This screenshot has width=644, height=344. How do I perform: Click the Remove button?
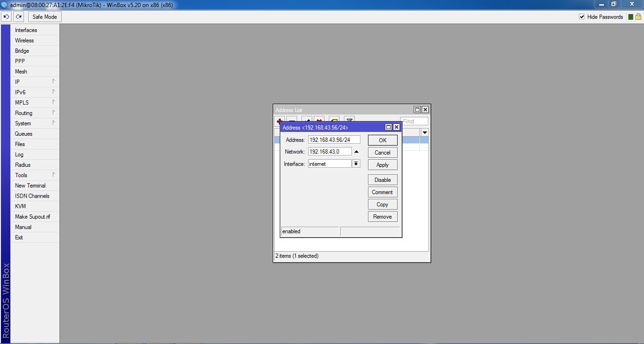[383, 217]
